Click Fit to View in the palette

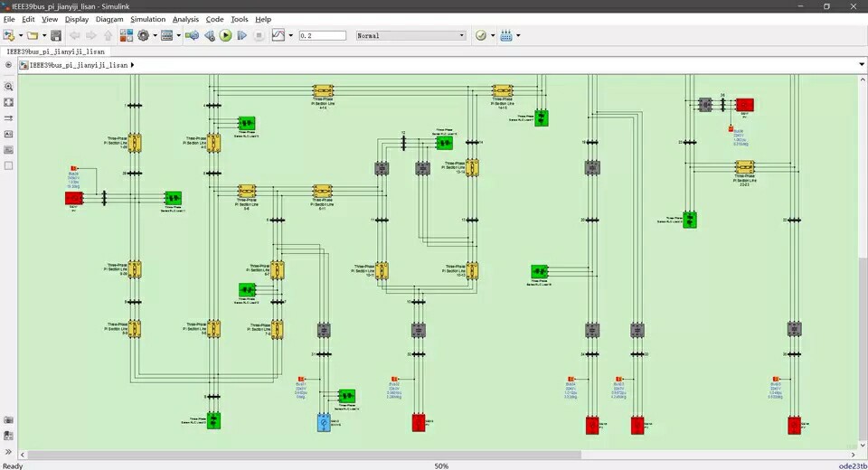[x=8, y=102]
